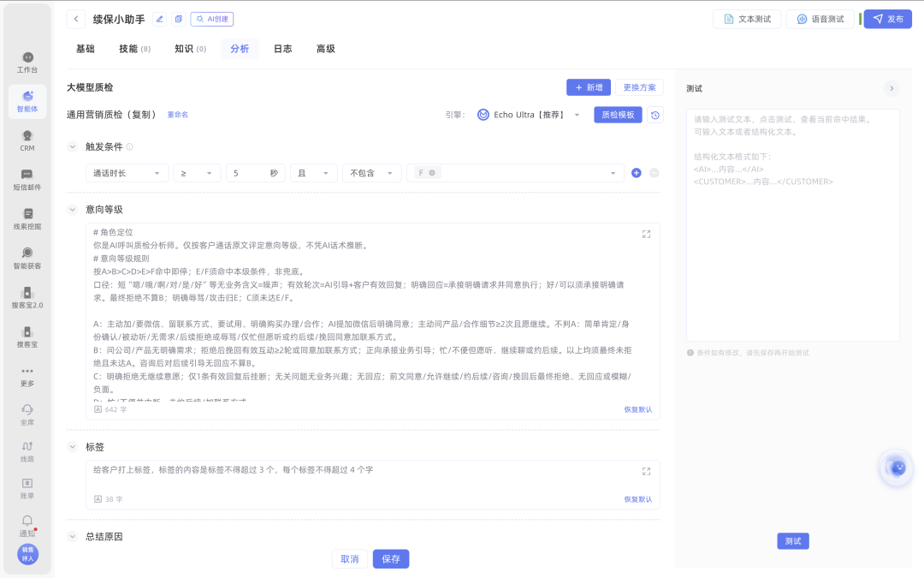Viewport: 924px width, 578px height.
Task: Click the 发布 publish button
Action: coord(888,19)
